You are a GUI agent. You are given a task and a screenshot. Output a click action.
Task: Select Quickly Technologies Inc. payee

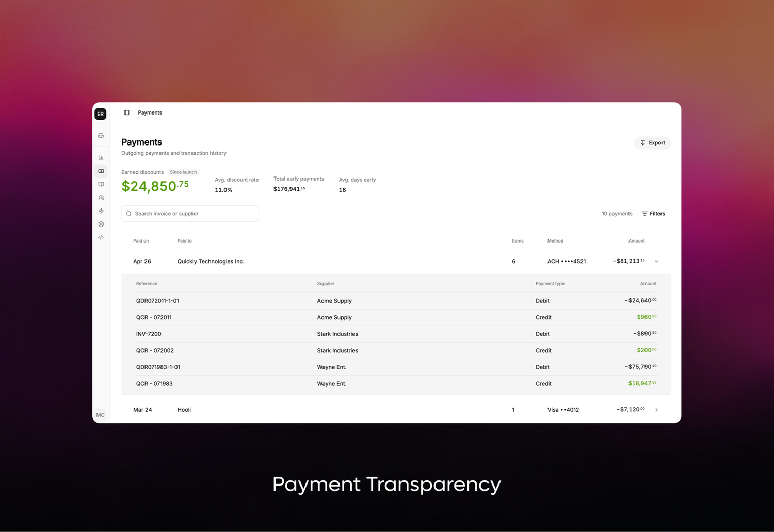tap(211, 262)
